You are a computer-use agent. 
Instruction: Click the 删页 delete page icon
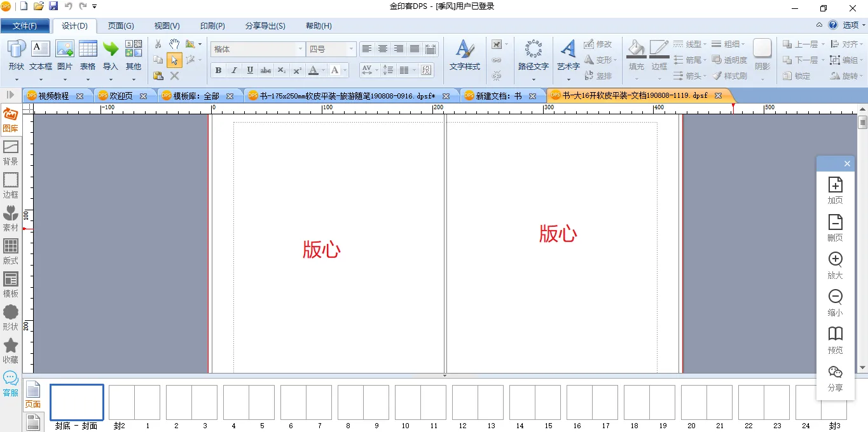836,222
